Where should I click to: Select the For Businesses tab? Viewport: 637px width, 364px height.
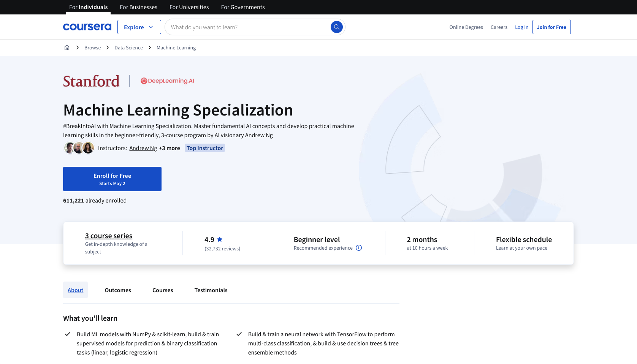pos(138,7)
